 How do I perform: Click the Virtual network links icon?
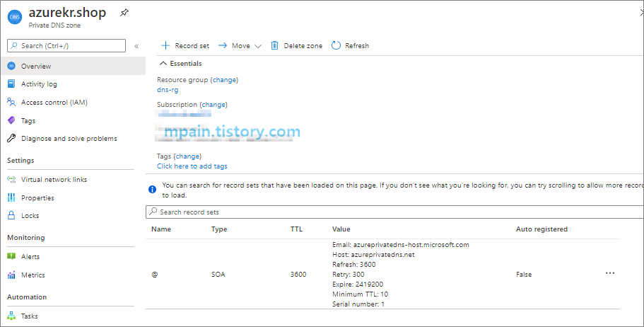click(x=11, y=179)
